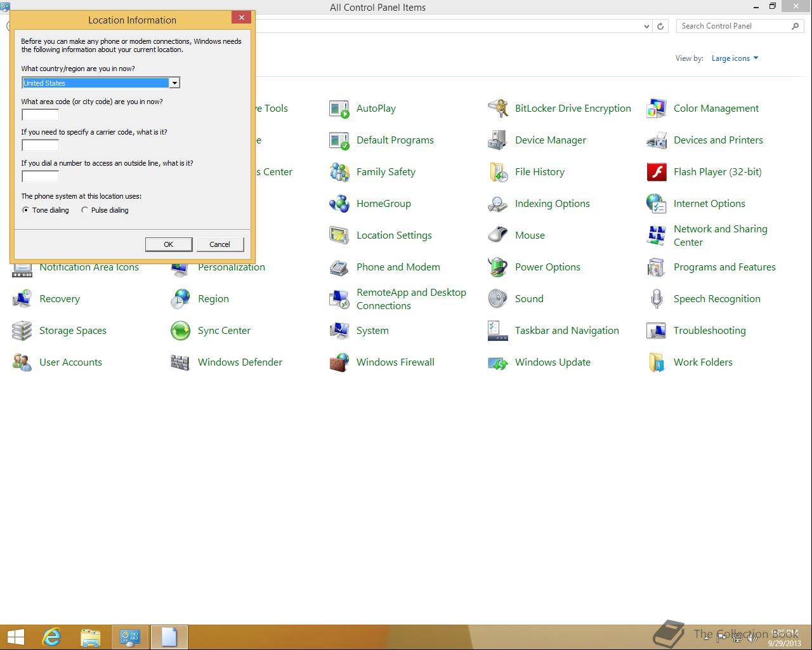Open the Speech Recognition microphone icon

coord(657,299)
